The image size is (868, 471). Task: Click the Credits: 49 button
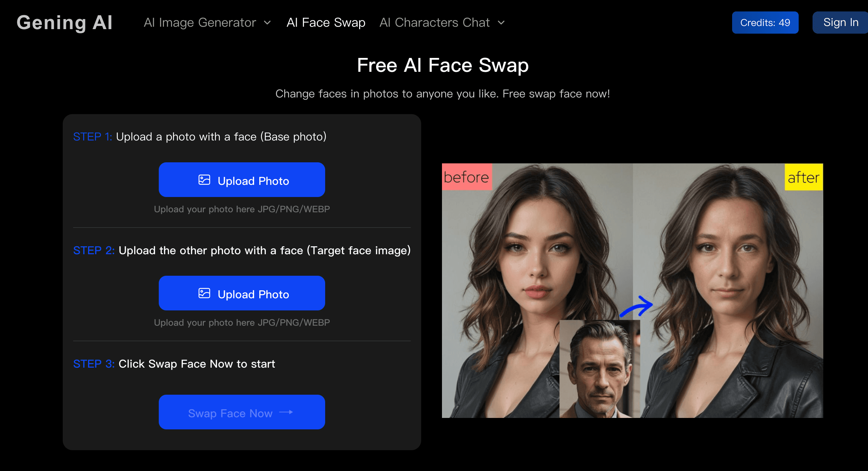tap(765, 23)
